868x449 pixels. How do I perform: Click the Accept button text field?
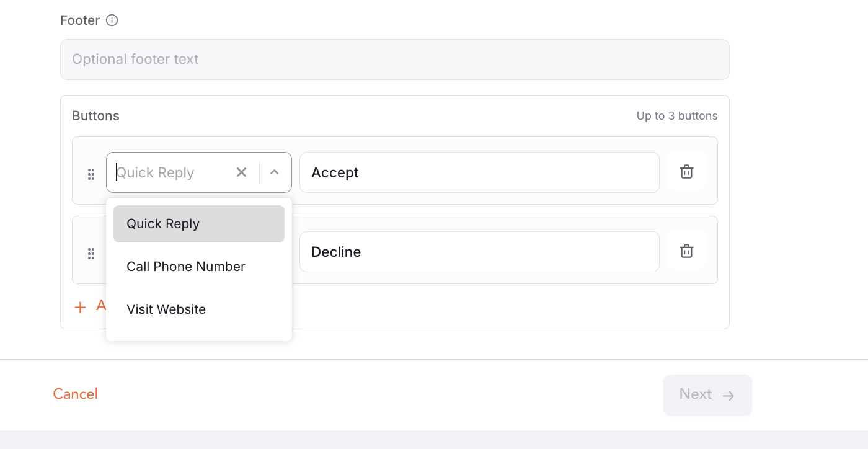(x=479, y=172)
